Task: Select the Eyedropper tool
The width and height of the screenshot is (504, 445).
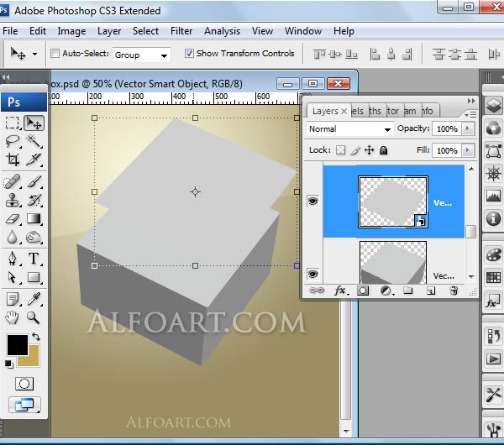Action: point(34,299)
